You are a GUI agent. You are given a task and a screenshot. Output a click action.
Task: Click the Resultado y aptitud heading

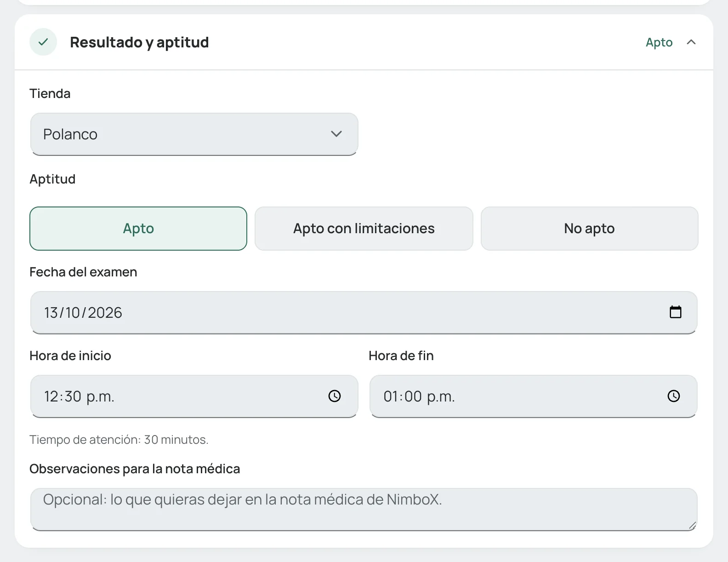(x=139, y=42)
